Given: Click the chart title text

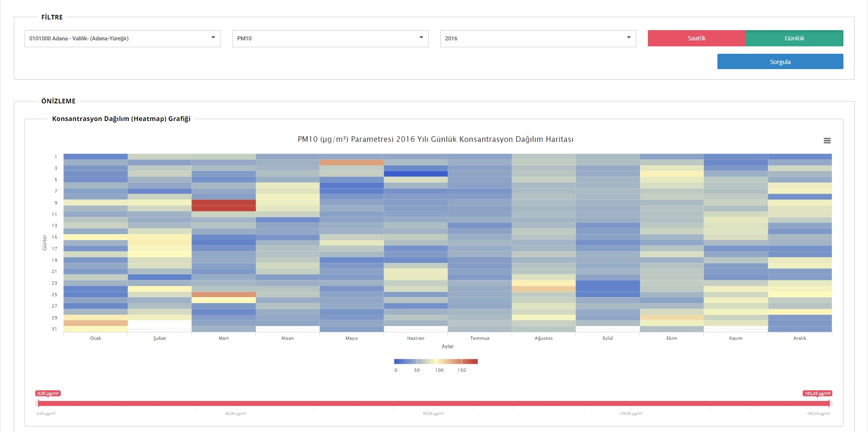Looking at the screenshot, I should tap(435, 140).
